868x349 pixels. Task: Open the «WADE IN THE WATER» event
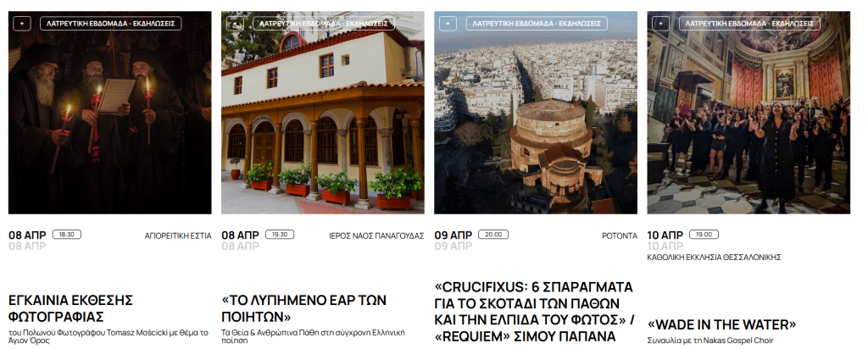(x=721, y=324)
